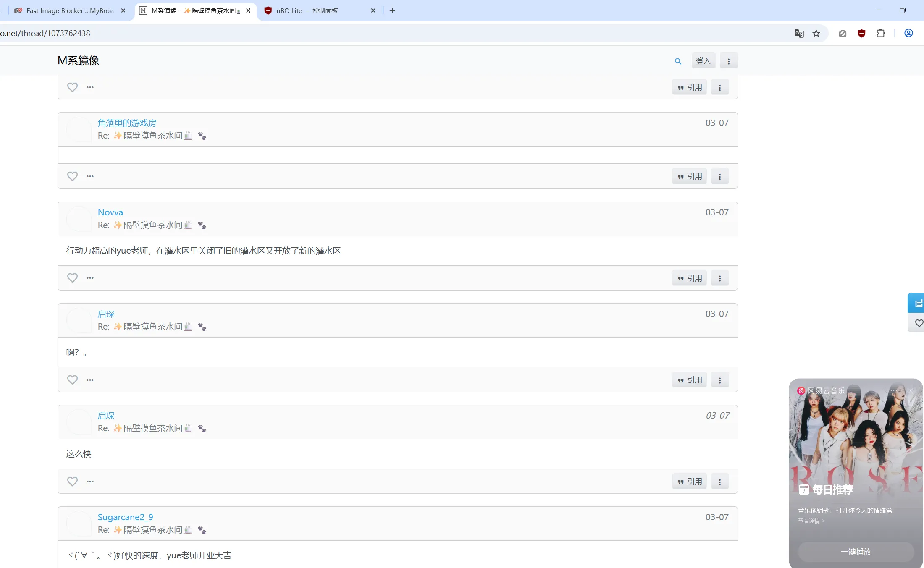Click the 登入 login button
The height and width of the screenshot is (568, 924).
coord(703,61)
